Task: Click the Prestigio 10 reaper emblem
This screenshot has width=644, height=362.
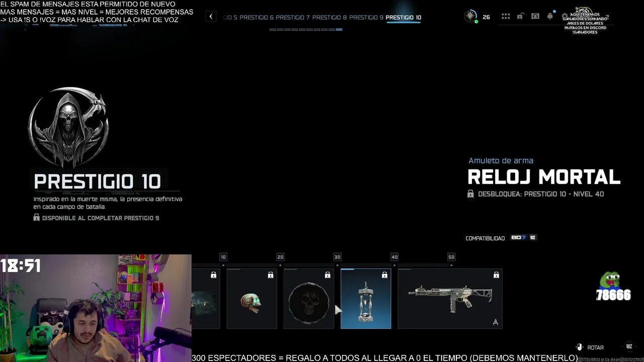Action: [68, 127]
